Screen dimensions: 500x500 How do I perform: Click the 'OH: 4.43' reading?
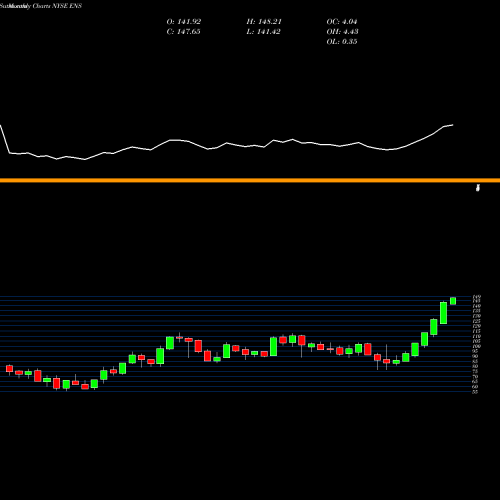pos(342,32)
